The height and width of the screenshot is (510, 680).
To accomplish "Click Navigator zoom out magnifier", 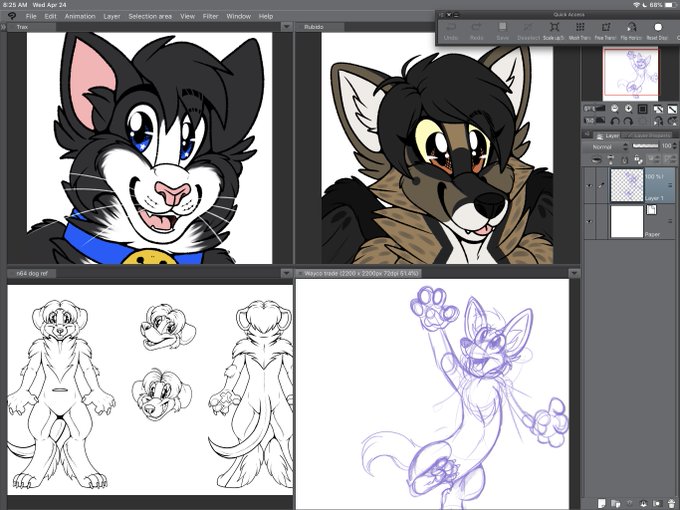I will click(615, 108).
